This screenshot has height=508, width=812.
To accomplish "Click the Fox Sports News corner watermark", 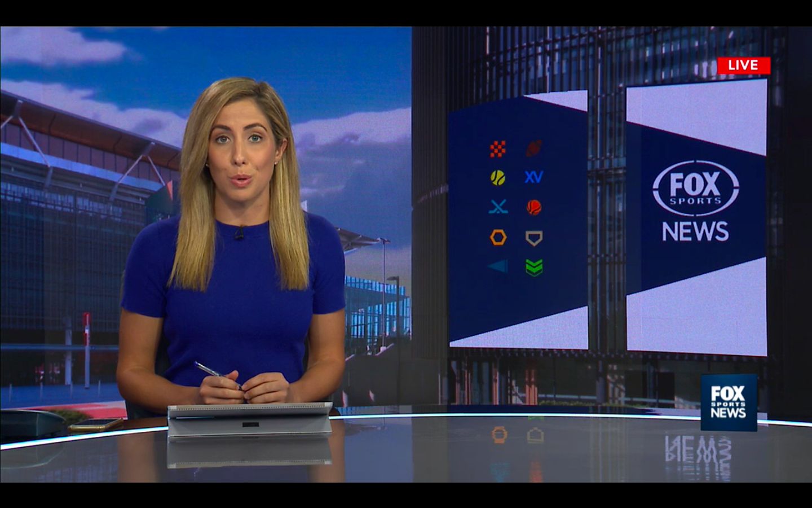I will [x=728, y=402].
